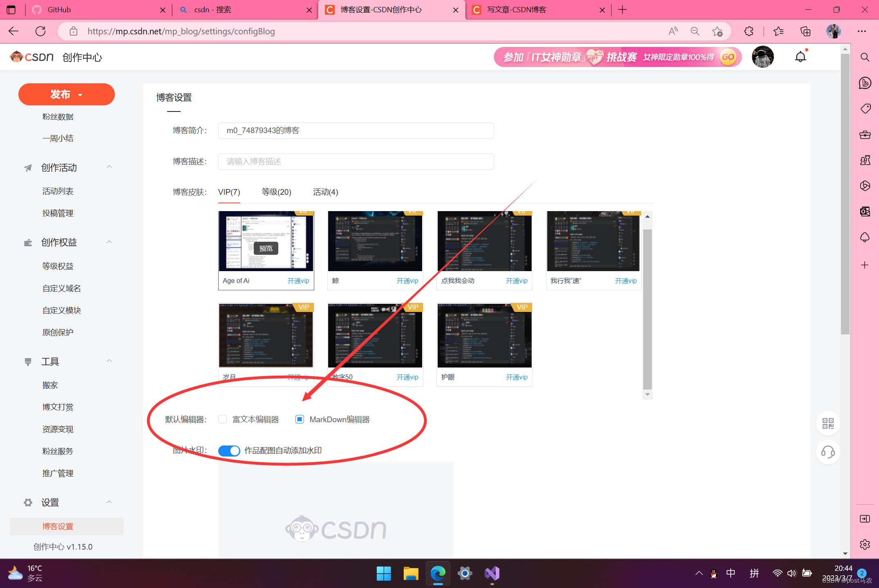Image resolution: width=879 pixels, height=588 pixels.
Task: Open the Drop cloud sidebar icon
Action: coord(865,237)
